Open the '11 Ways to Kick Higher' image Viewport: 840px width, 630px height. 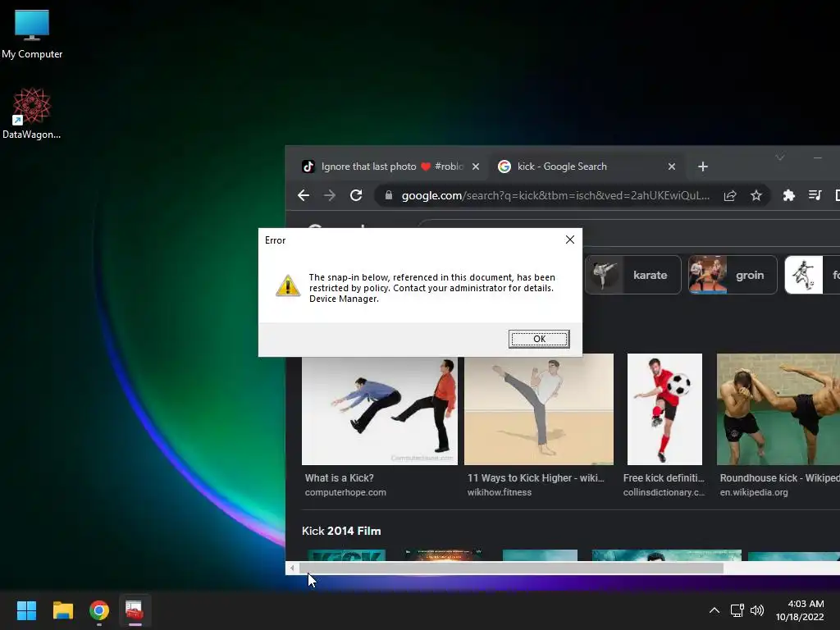point(539,409)
